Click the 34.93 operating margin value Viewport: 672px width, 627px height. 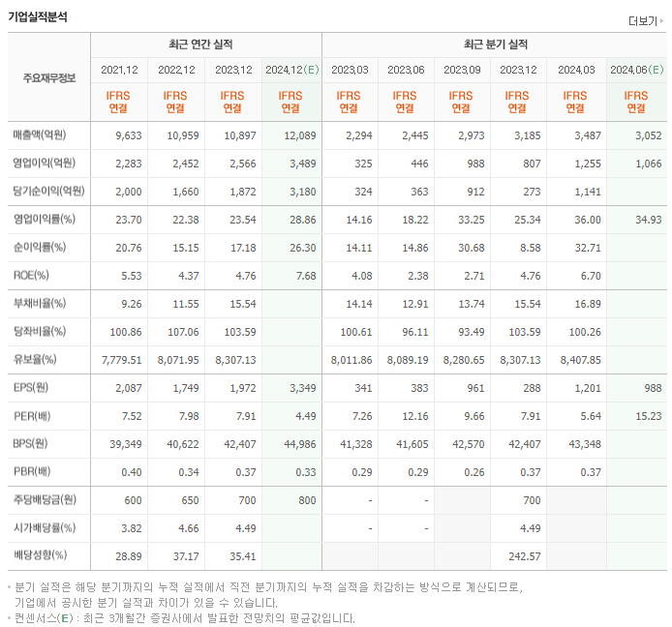(x=649, y=220)
